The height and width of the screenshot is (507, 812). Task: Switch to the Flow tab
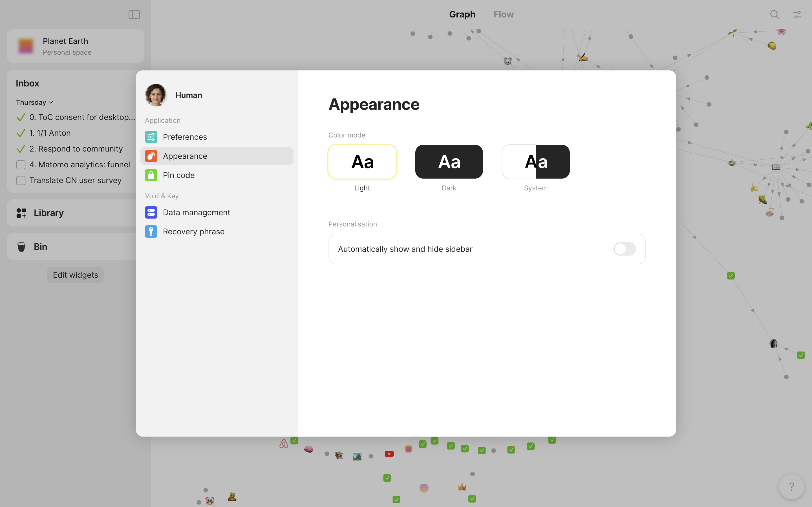click(x=503, y=14)
